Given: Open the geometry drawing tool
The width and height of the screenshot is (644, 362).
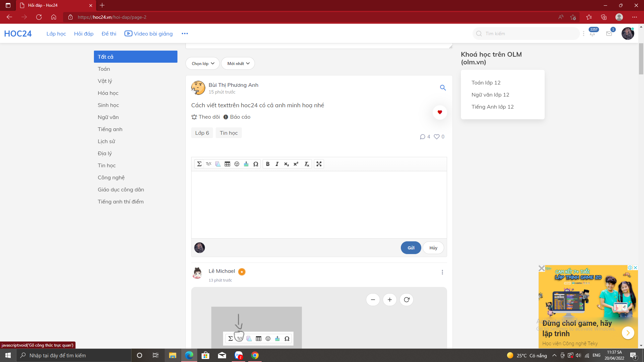Looking at the screenshot, I should tap(218, 164).
